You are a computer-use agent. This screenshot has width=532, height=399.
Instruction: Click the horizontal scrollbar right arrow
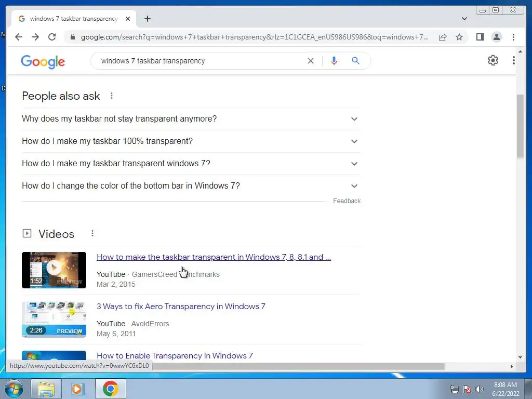pos(512,366)
